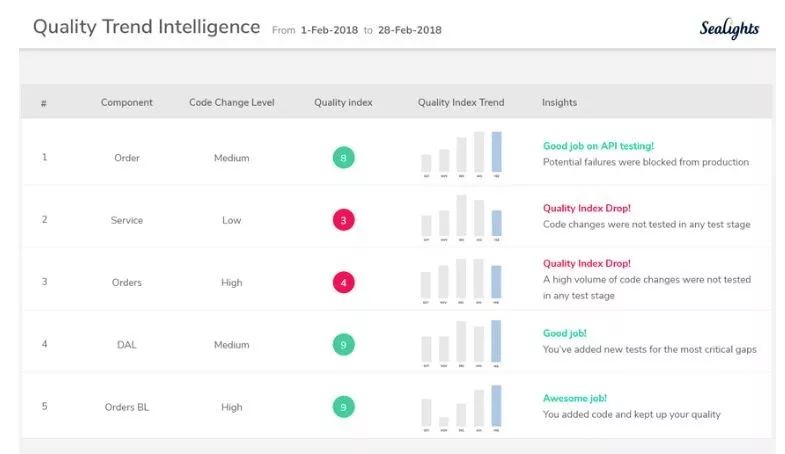Open the Service row trend bar chart
Screen dimensions: 785x454
461,215
